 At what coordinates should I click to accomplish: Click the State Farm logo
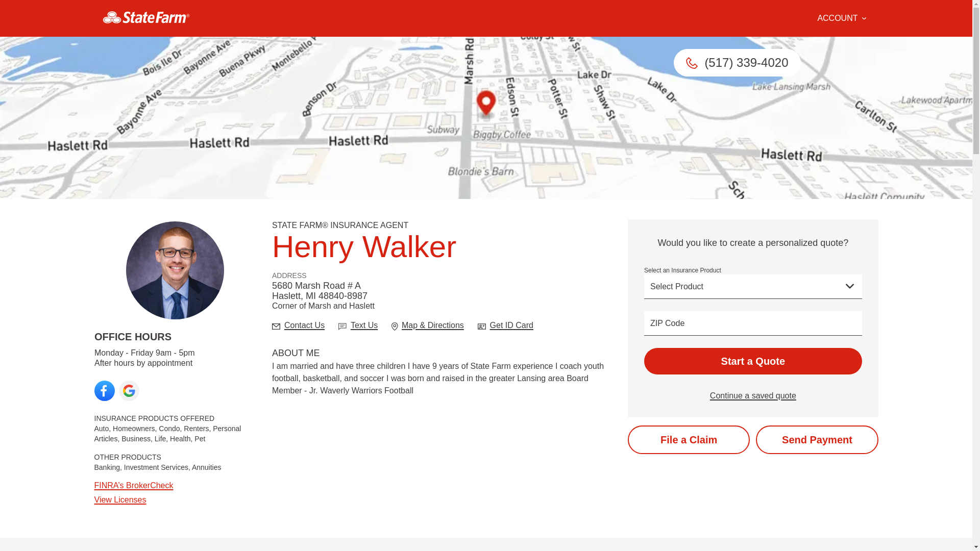[146, 17]
